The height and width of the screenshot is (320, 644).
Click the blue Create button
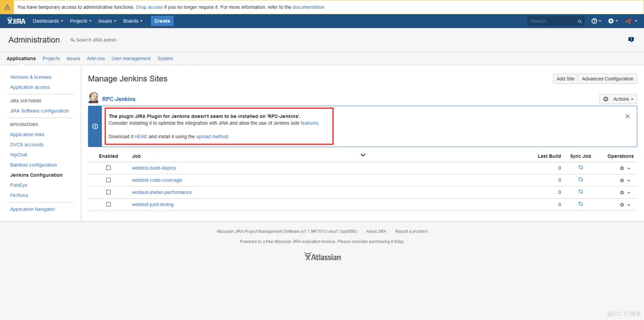[x=162, y=21]
